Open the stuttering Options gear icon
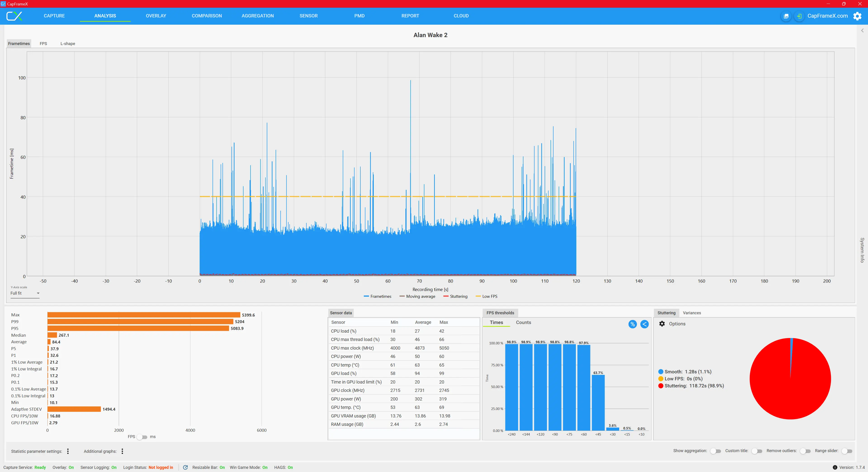The height and width of the screenshot is (472, 868). tap(662, 324)
